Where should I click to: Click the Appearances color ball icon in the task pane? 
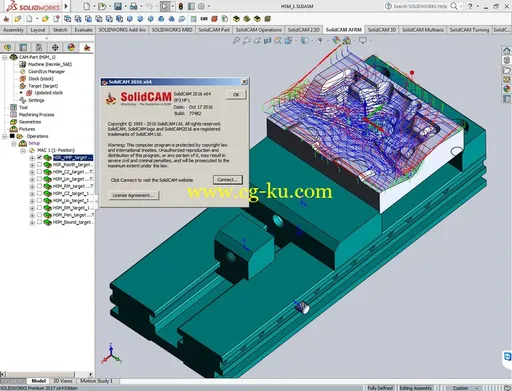[x=506, y=89]
